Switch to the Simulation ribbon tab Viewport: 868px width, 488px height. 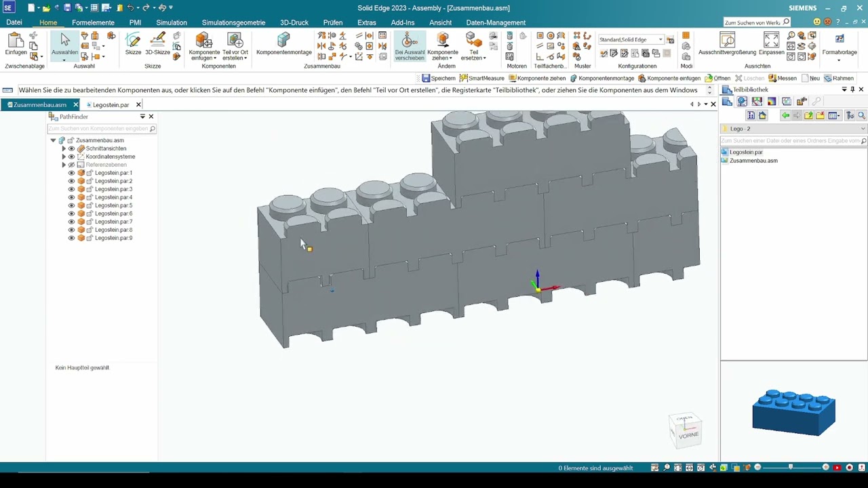pyautogui.click(x=172, y=22)
